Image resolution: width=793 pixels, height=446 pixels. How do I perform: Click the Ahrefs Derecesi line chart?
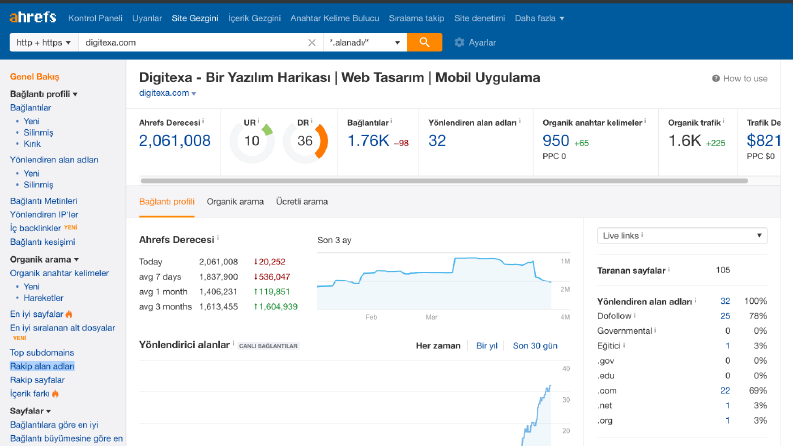pyautogui.click(x=434, y=281)
